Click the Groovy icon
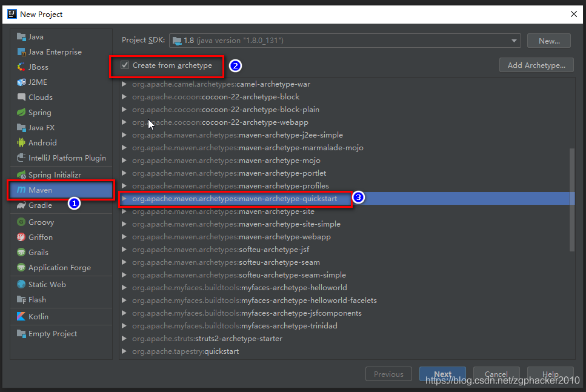 21,222
